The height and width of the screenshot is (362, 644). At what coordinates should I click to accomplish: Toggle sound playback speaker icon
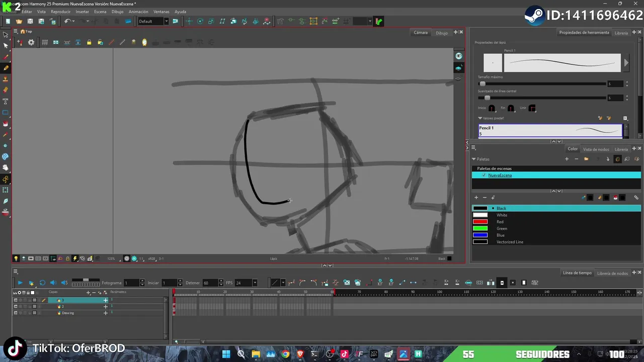[53, 283]
